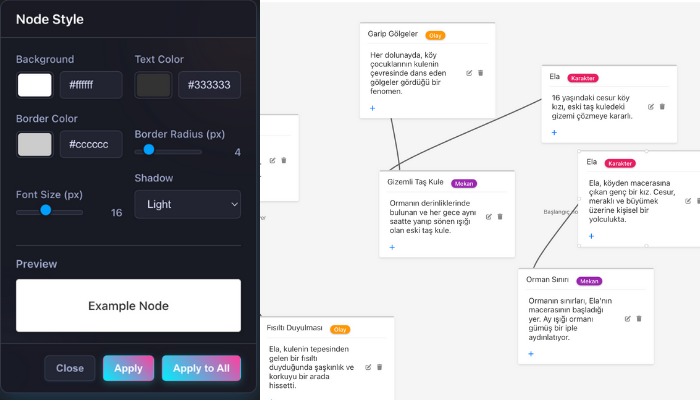Open the Shadow dropdown set to Light

click(188, 204)
